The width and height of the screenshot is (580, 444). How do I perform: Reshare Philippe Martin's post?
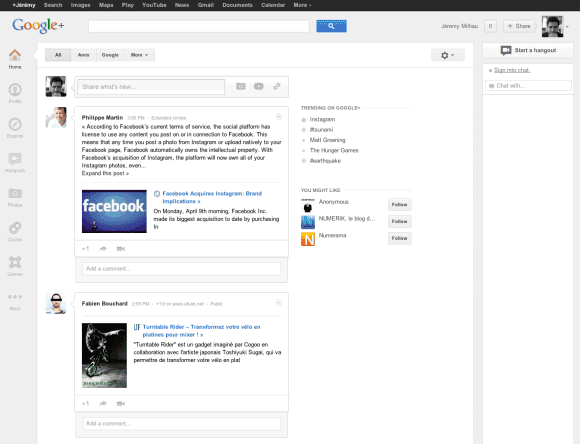[103, 249]
